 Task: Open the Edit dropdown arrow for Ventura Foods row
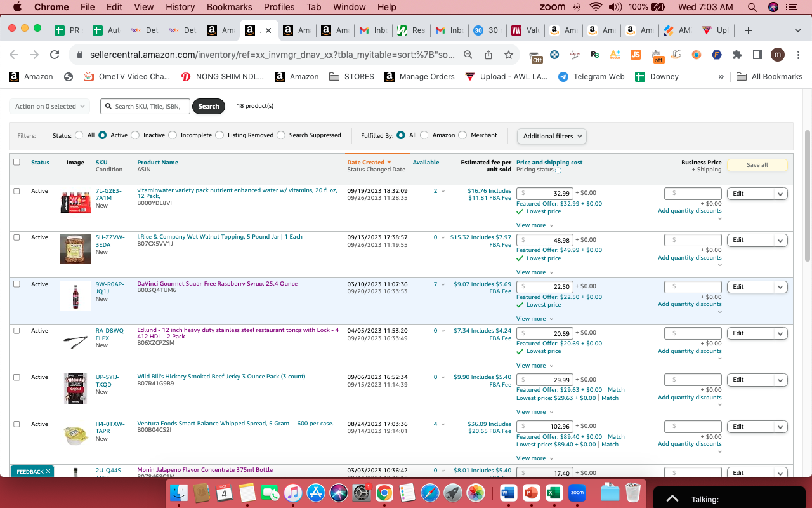(781, 427)
